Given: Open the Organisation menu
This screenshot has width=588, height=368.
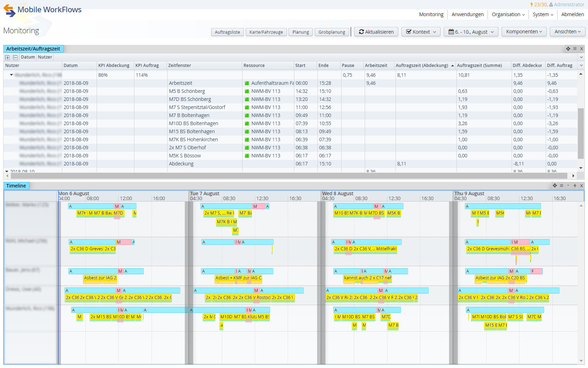Looking at the screenshot, I should (508, 14).
